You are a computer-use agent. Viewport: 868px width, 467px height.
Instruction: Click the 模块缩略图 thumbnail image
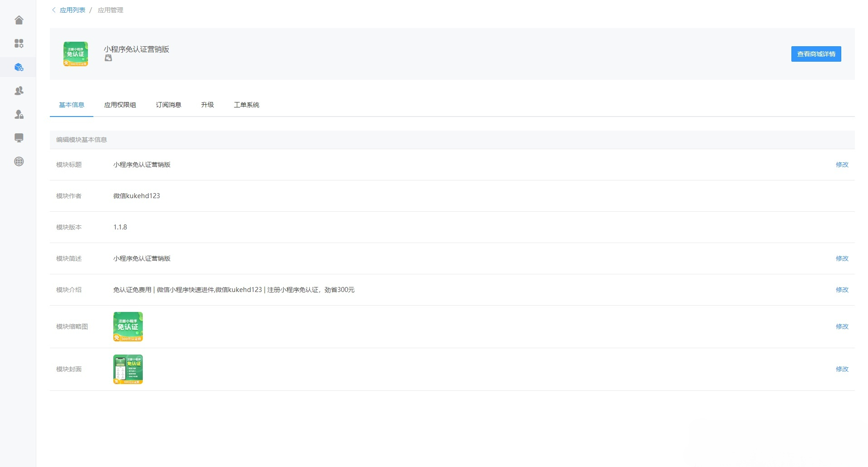(x=128, y=326)
